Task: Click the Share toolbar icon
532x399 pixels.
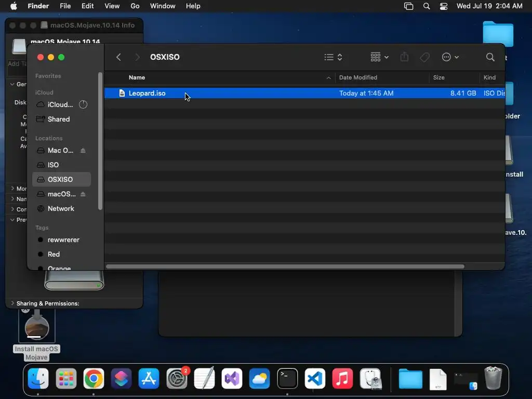Action: tap(404, 57)
